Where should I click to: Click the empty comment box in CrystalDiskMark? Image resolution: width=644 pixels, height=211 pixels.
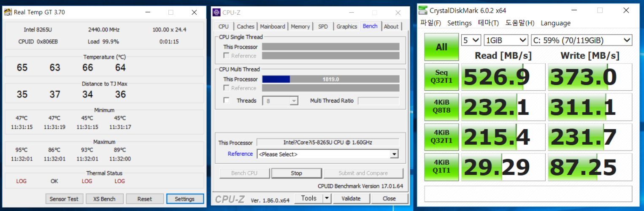(528, 194)
